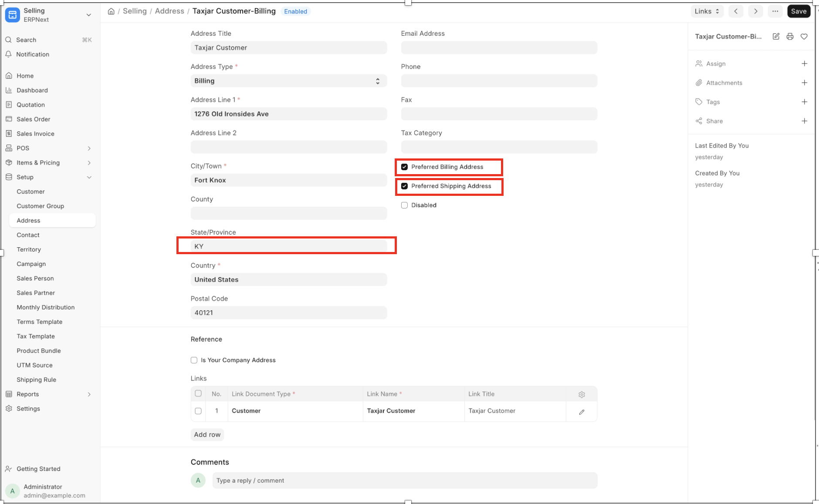
Task: Click the Search magnifier icon in sidebar
Action: 8,40
